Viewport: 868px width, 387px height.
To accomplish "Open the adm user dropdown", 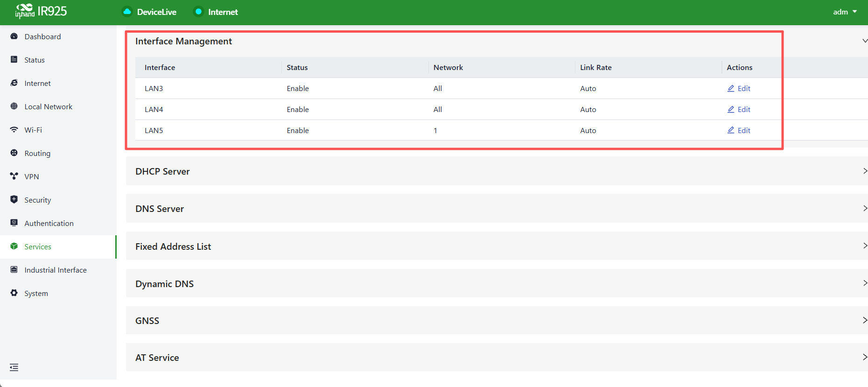I will coord(845,12).
